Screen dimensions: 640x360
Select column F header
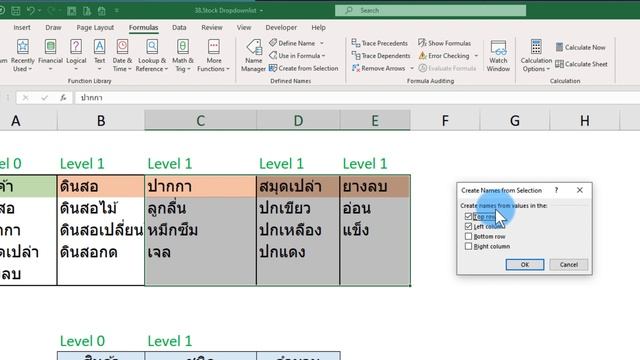point(445,120)
